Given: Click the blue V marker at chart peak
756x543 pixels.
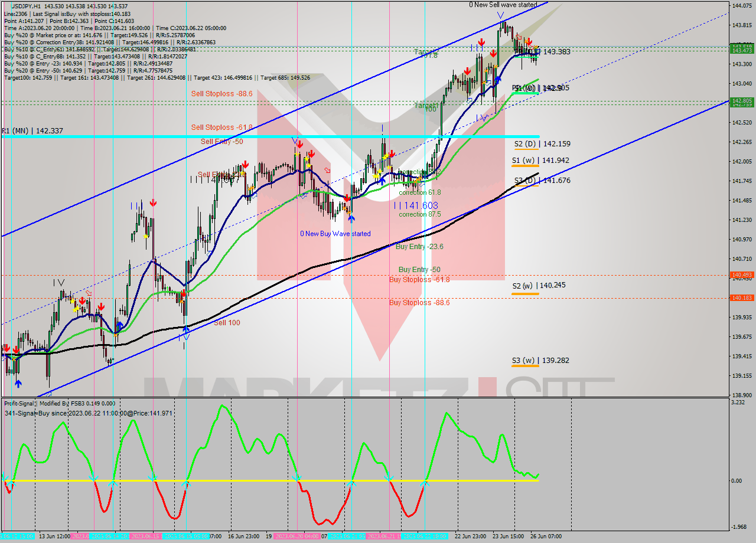Looking at the screenshot, I should click(500, 15).
